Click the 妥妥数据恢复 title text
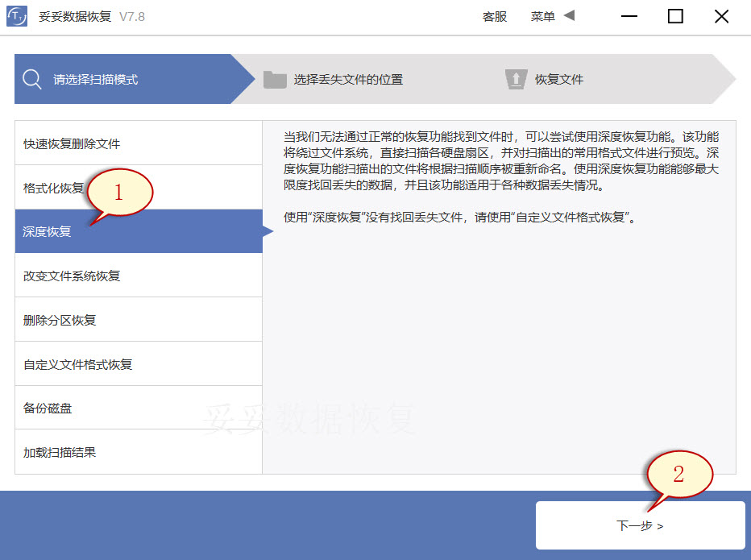Viewport: 751px width, 560px height. (x=75, y=17)
